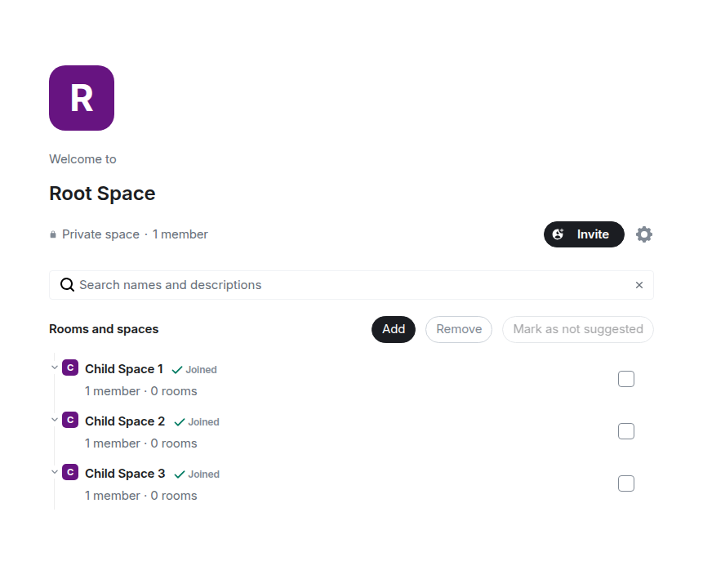Image resolution: width=703 pixels, height=588 pixels.
Task: Click Child Space 3 avatar icon
Action: point(70,473)
